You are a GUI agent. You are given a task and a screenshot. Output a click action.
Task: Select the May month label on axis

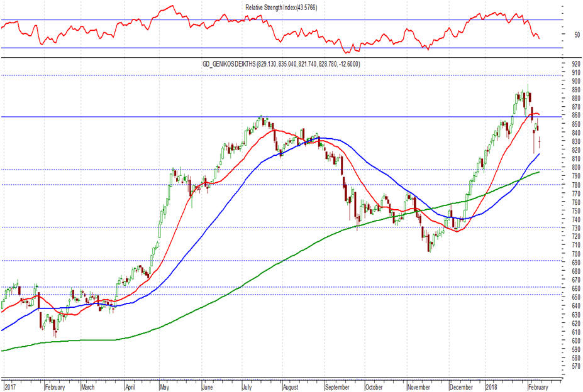tap(165, 387)
